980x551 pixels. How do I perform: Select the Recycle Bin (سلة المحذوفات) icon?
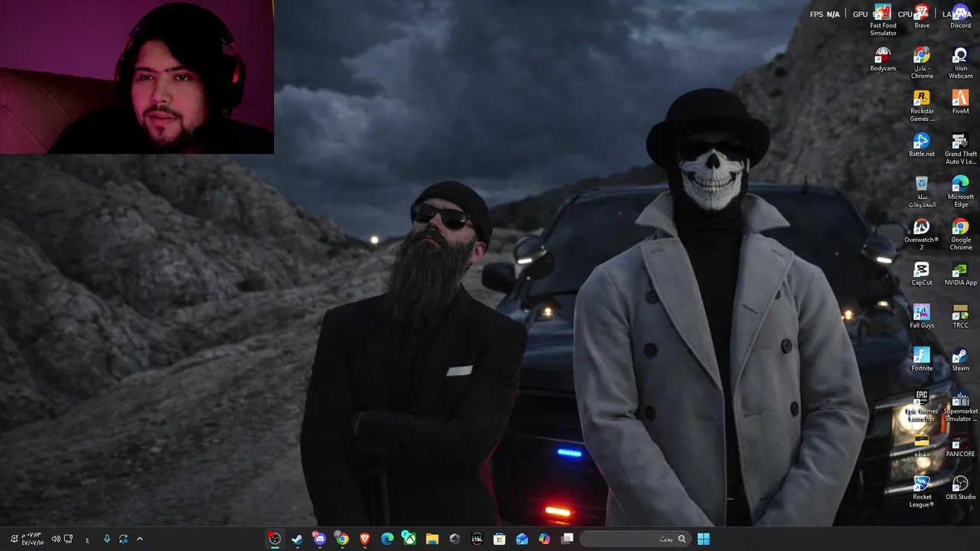pyautogui.click(x=922, y=192)
